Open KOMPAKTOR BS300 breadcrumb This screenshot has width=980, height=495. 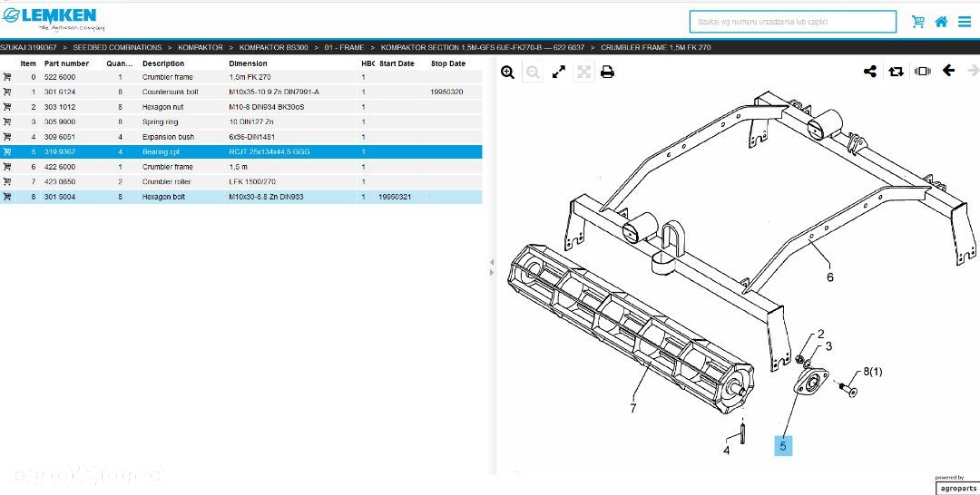(x=273, y=47)
